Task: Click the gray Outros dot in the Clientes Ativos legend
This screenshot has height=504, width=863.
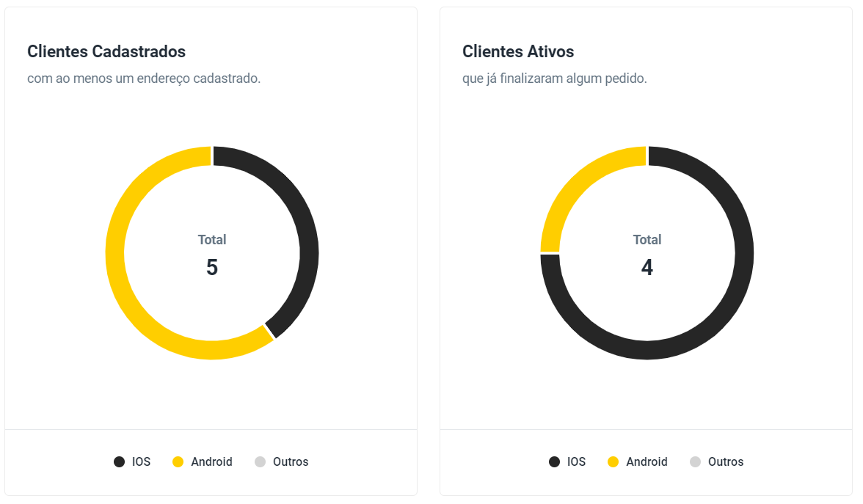Action: click(x=695, y=462)
